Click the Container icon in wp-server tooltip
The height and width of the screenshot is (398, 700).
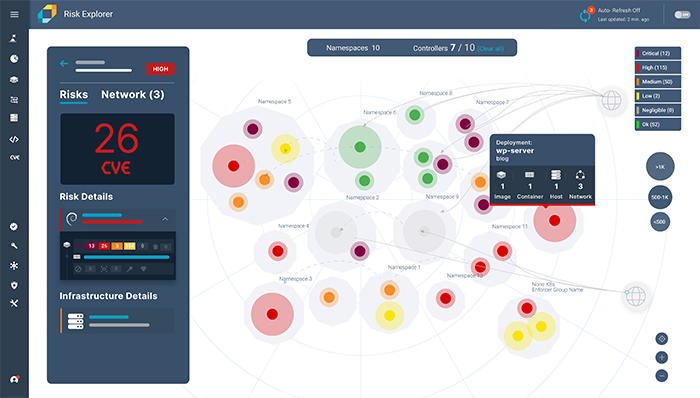click(x=529, y=175)
